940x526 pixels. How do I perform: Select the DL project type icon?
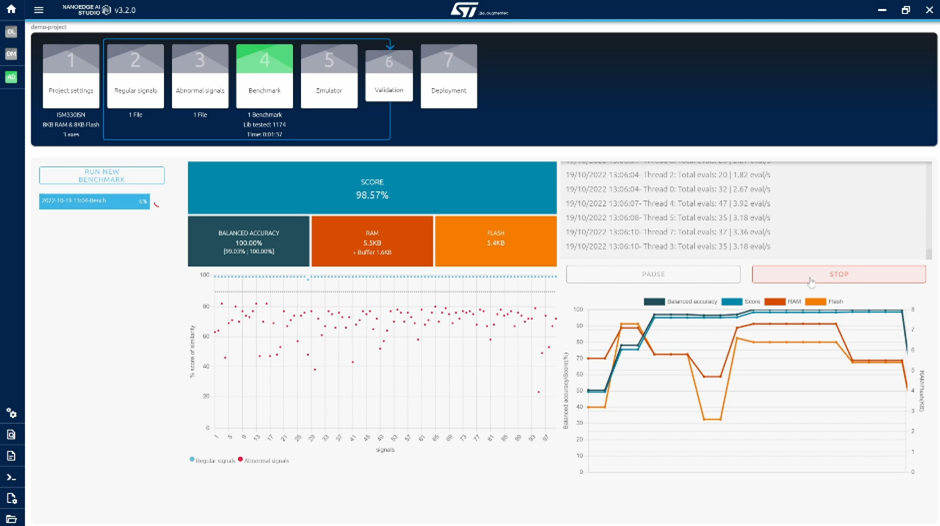coord(11,32)
